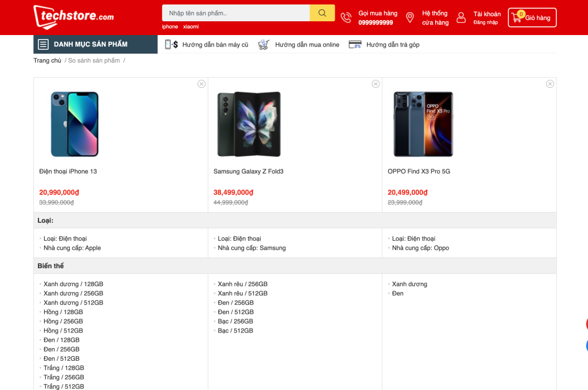
Task: Click the installment payment card icon
Action: coord(355,44)
